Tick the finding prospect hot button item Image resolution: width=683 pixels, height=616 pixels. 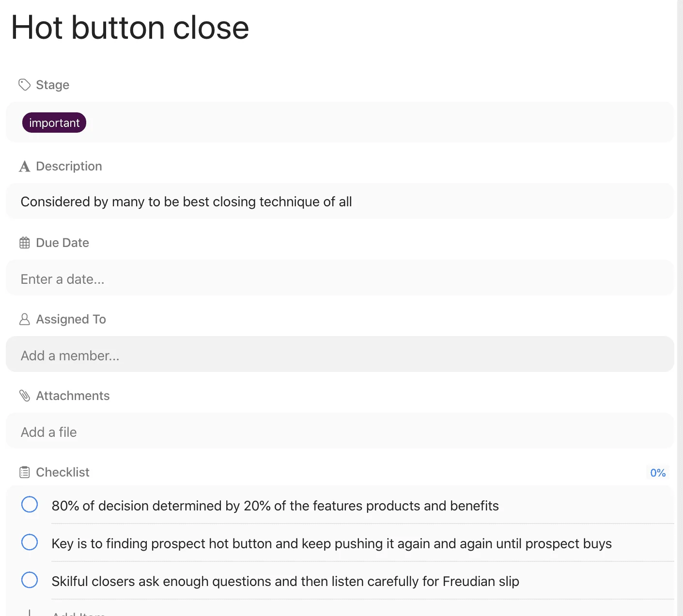click(x=30, y=542)
